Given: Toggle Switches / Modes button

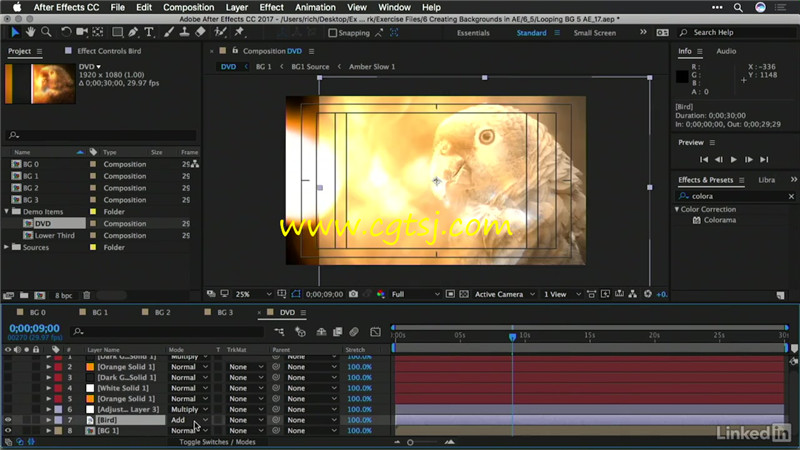Looking at the screenshot, I should [x=217, y=442].
